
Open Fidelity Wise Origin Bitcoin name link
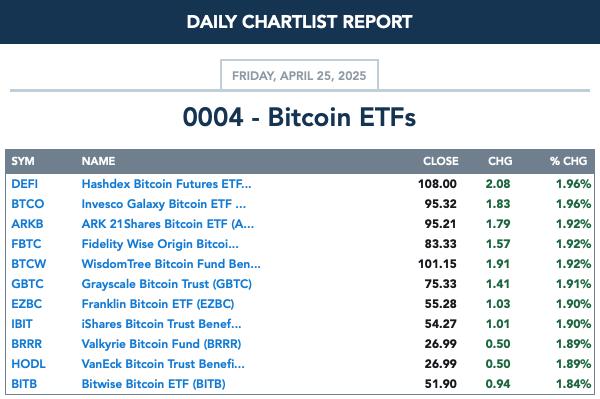[160, 244]
